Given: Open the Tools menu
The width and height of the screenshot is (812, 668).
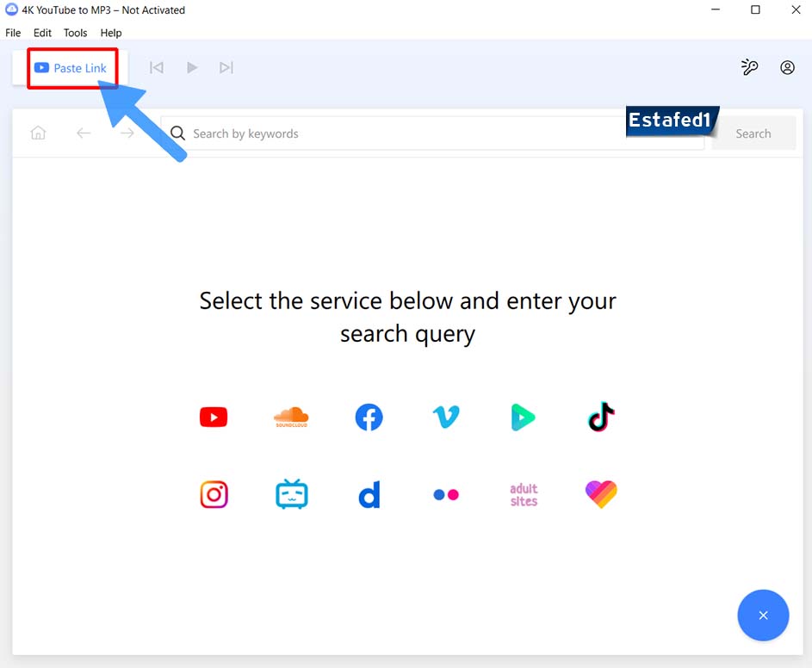Looking at the screenshot, I should [x=75, y=33].
